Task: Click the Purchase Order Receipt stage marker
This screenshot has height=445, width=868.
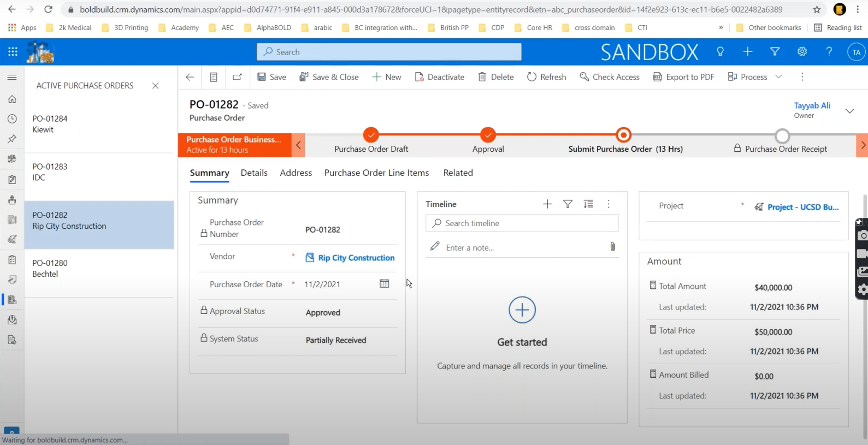Action: [x=782, y=135]
